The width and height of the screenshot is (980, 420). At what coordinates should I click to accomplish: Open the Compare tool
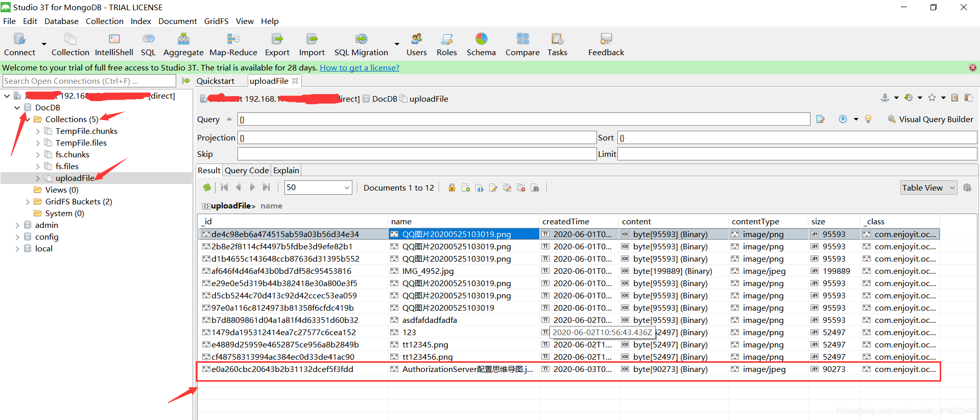(522, 44)
